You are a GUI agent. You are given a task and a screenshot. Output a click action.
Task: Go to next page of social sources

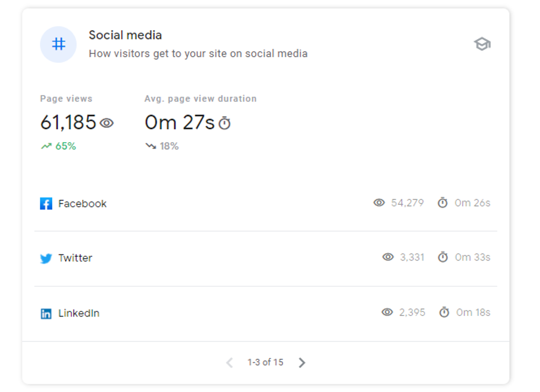(x=302, y=362)
